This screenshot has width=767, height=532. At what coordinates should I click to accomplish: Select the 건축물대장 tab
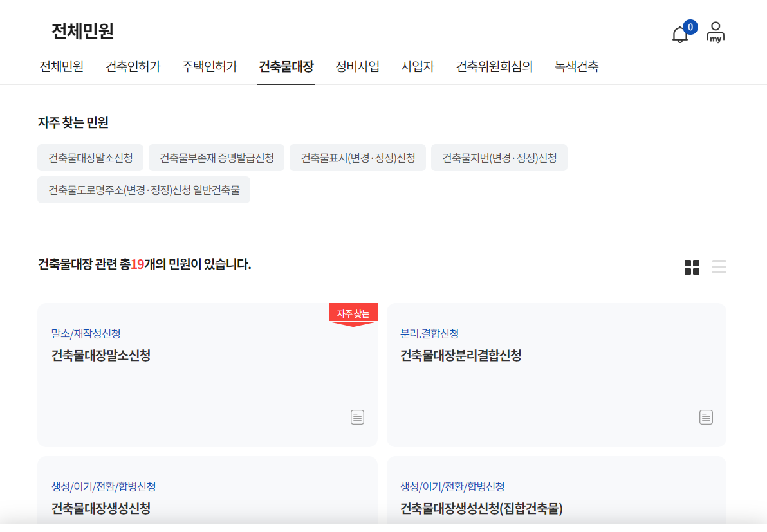(x=286, y=66)
